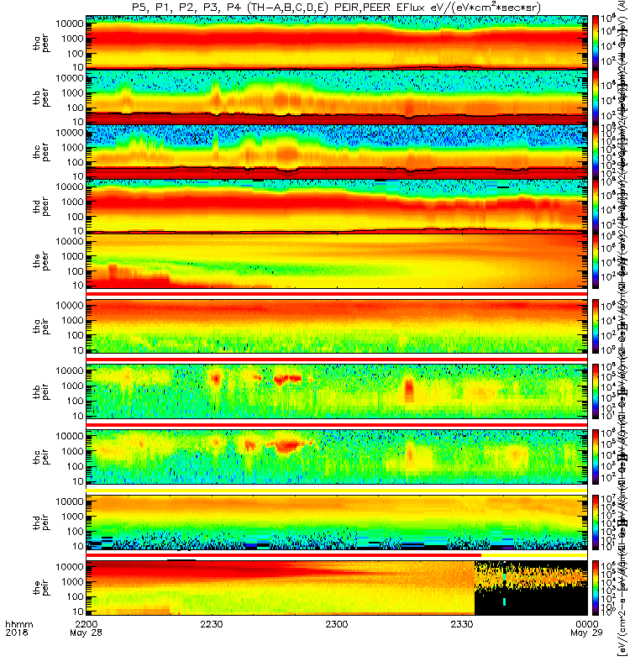Image resolution: width=630 pixels, height=672 pixels.
Task: Open the tha peir ion spectrogram
Action: [x=337, y=326]
